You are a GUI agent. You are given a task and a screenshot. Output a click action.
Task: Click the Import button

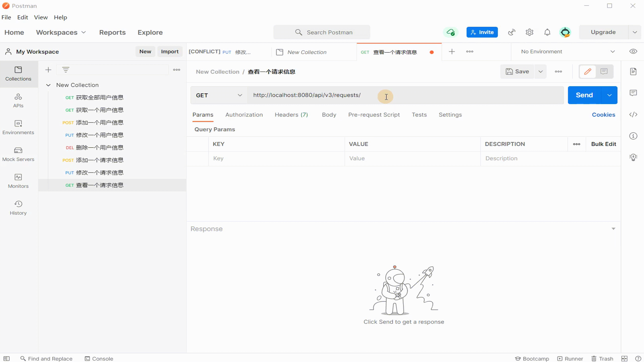click(x=170, y=51)
